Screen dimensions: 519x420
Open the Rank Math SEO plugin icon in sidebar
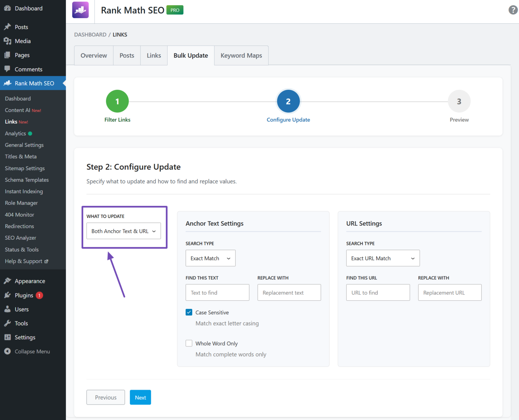(7, 83)
